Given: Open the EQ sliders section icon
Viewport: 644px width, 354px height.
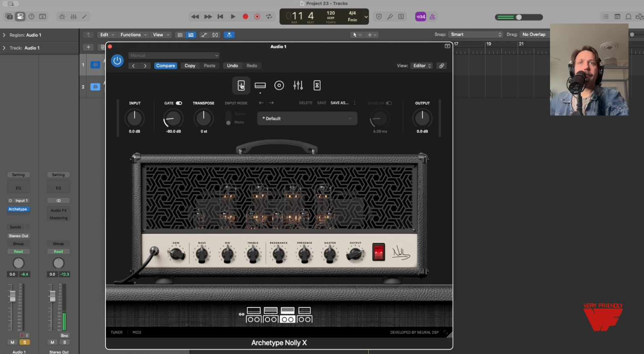Looking at the screenshot, I should point(298,86).
